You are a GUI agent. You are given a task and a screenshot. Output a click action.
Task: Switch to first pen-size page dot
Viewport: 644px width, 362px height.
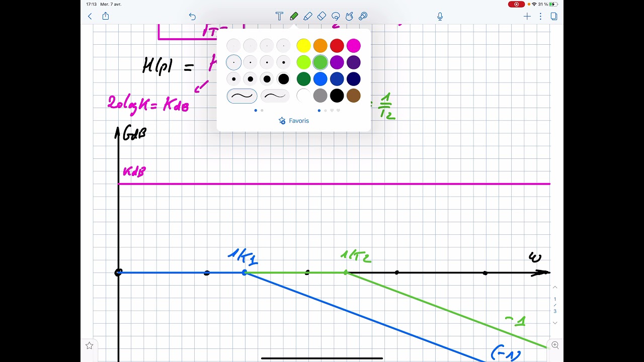click(x=256, y=110)
